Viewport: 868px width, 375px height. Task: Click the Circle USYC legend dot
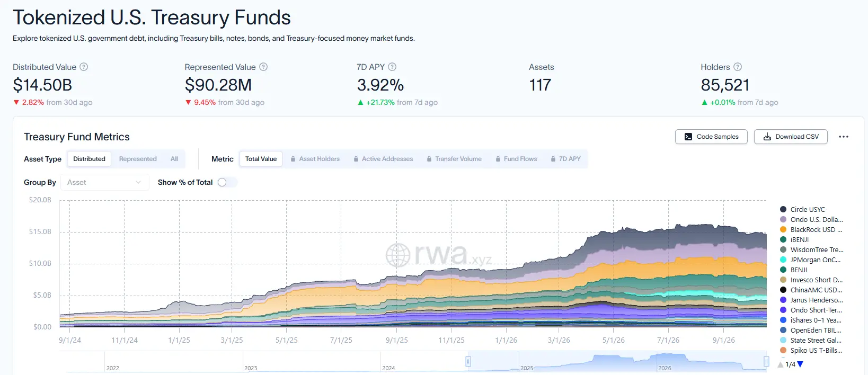click(x=783, y=209)
